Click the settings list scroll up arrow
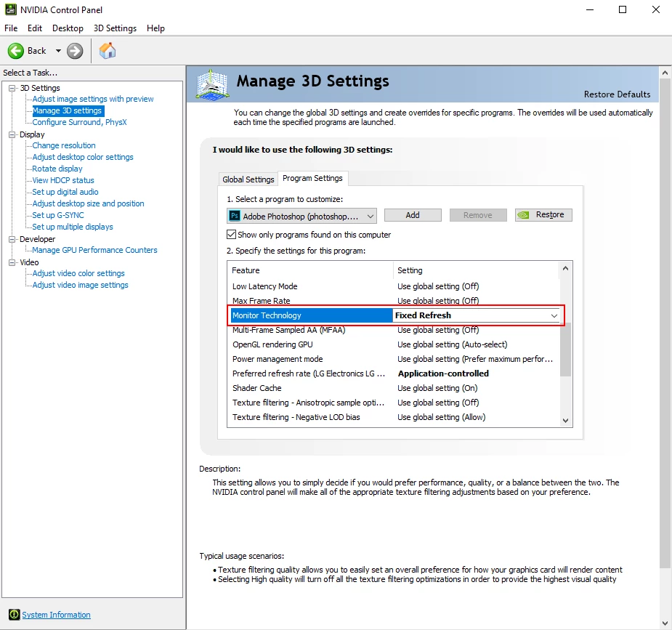The width and height of the screenshot is (672, 630). click(565, 269)
